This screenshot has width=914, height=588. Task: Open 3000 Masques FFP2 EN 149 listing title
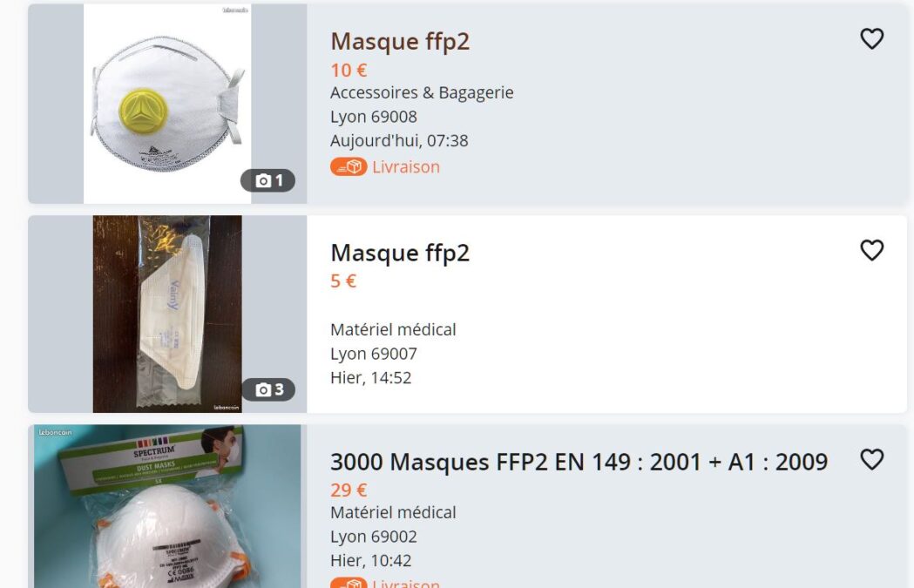click(579, 463)
